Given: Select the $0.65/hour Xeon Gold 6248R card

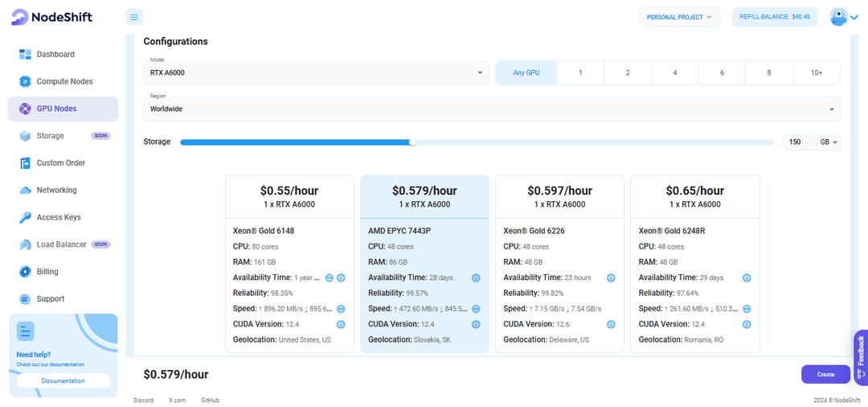Looking at the screenshot, I should coord(694,264).
